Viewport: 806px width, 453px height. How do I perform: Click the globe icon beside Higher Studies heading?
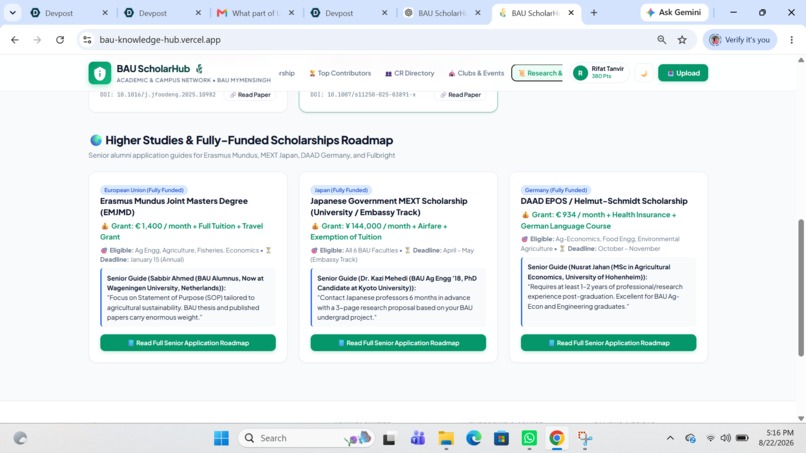96,140
